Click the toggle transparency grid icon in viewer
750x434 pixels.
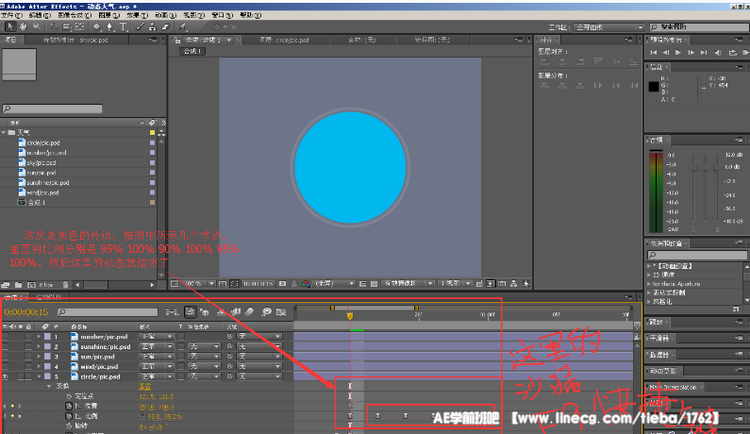point(374,284)
